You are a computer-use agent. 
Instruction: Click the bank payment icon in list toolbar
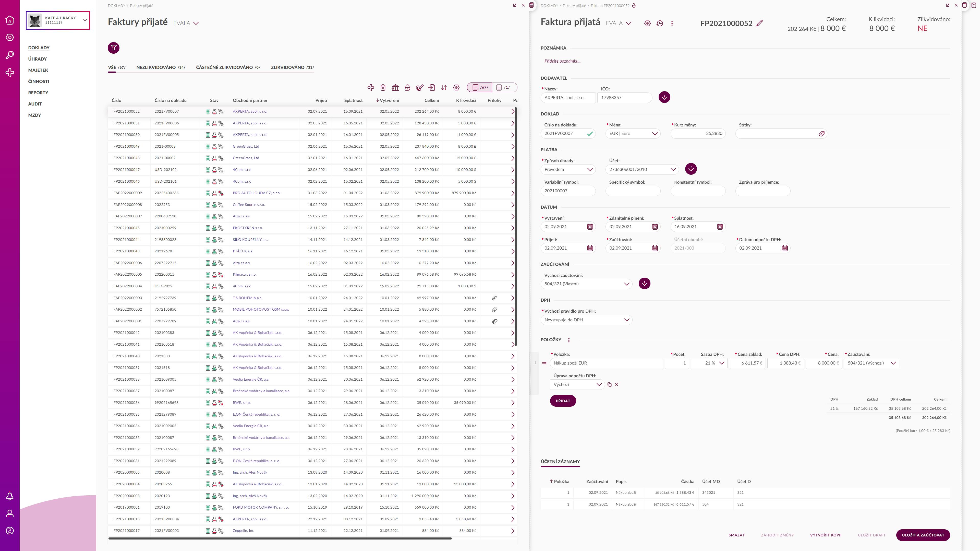(x=395, y=88)
